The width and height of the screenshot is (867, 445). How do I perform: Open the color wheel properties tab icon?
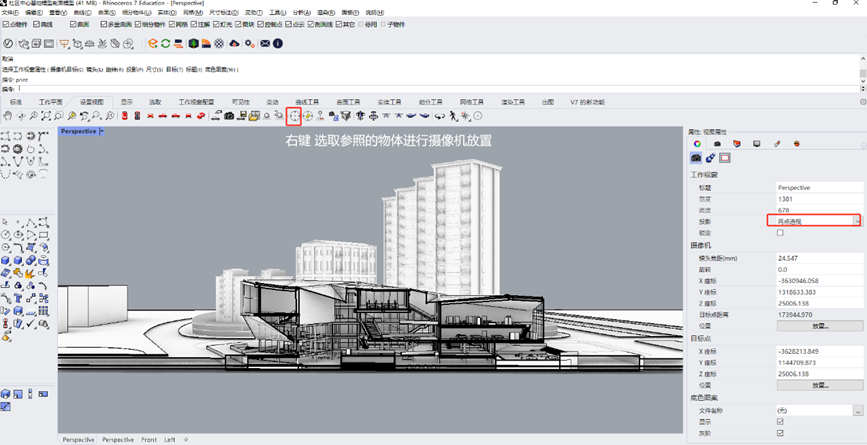[697, 144]
